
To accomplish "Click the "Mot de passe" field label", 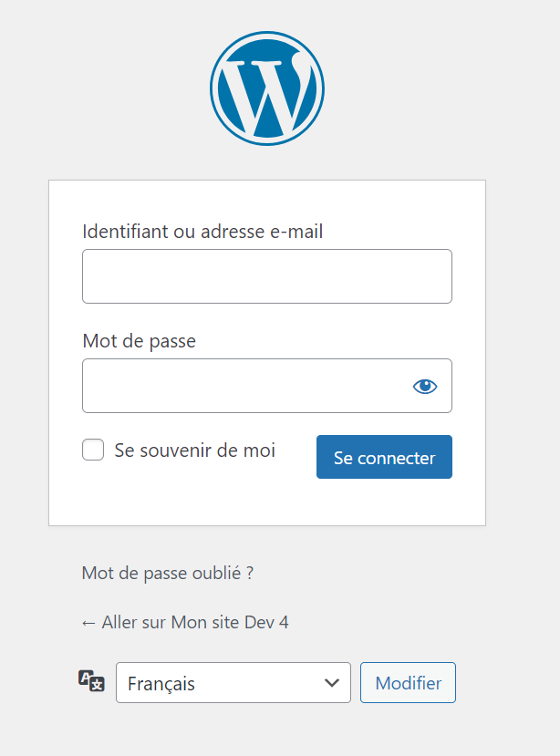I will click(x=140, y=341).
